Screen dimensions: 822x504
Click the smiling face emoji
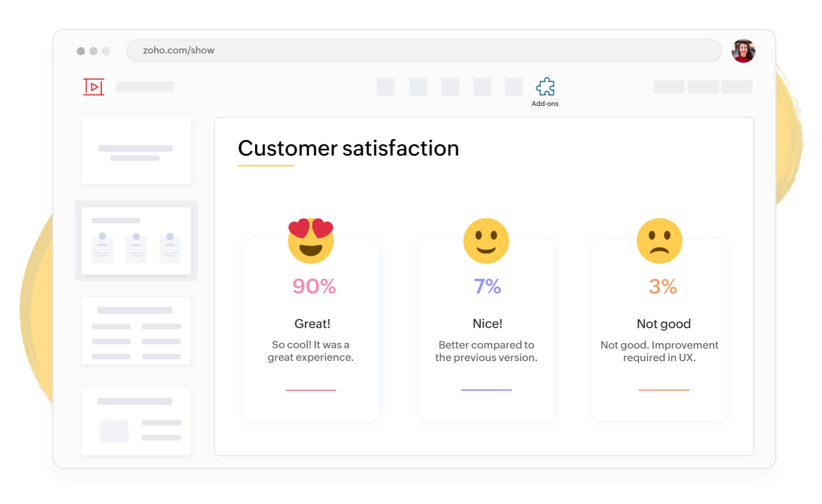486,241
